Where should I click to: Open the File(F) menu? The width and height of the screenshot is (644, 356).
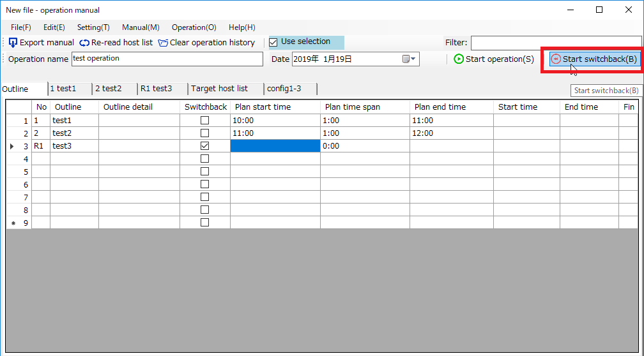(21, 27)
